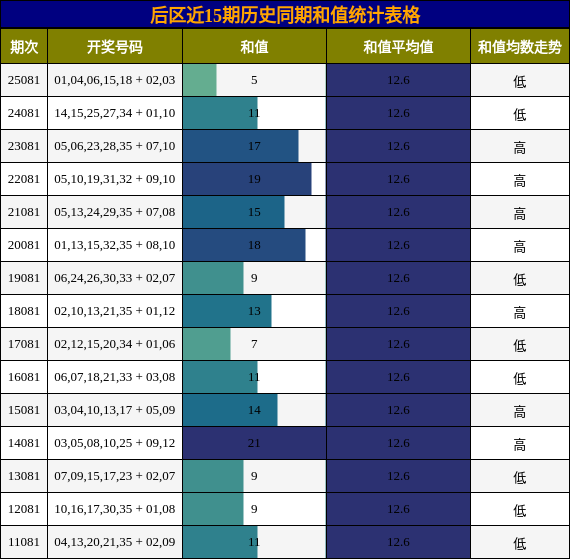Select the 期次 column header
Screen dimensions: 570x559
[x=24, y=47]
